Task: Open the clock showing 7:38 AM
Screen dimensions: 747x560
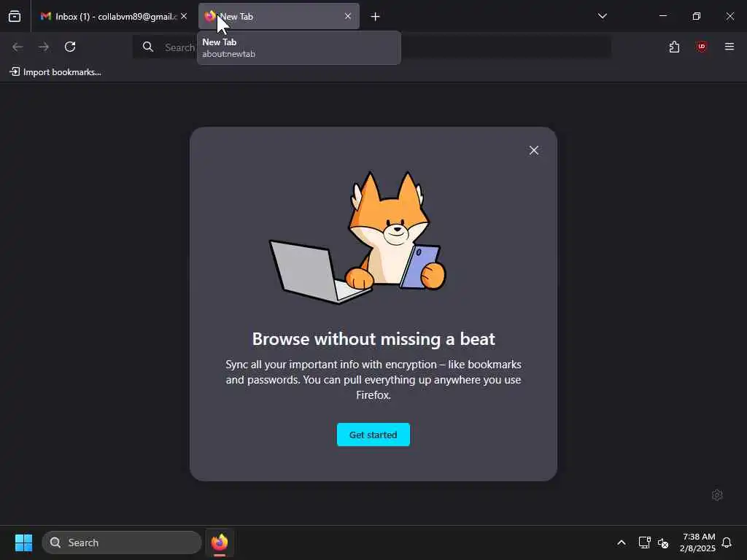Action: point(698,542)
